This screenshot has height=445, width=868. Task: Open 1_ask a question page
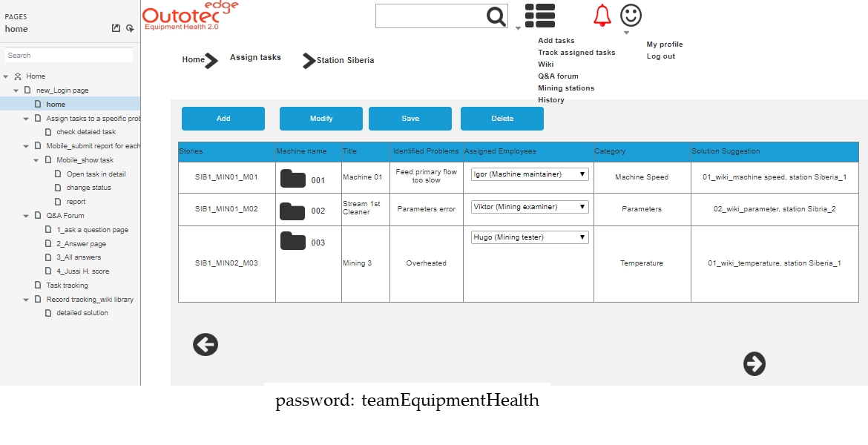click(x=92, y=230)
